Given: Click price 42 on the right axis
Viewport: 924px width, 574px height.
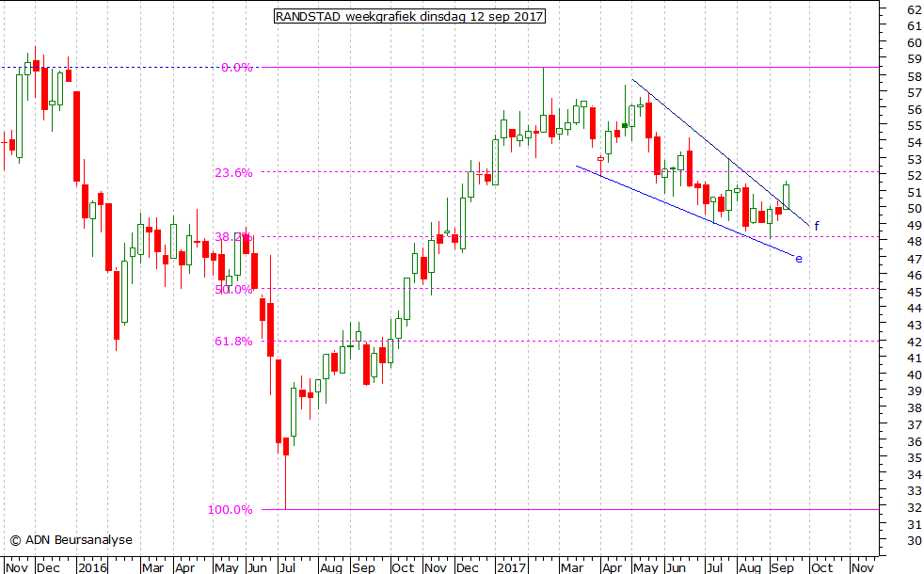Looking at the screenshot, I should [915, 342].
